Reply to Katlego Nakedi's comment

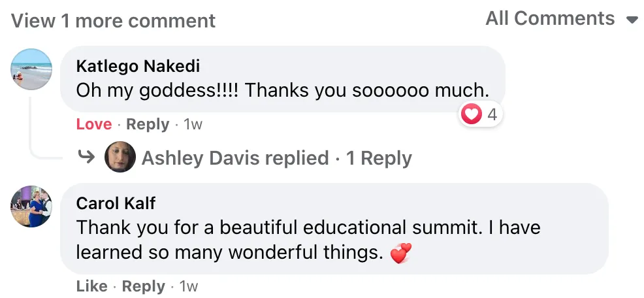tap(147, 124)
